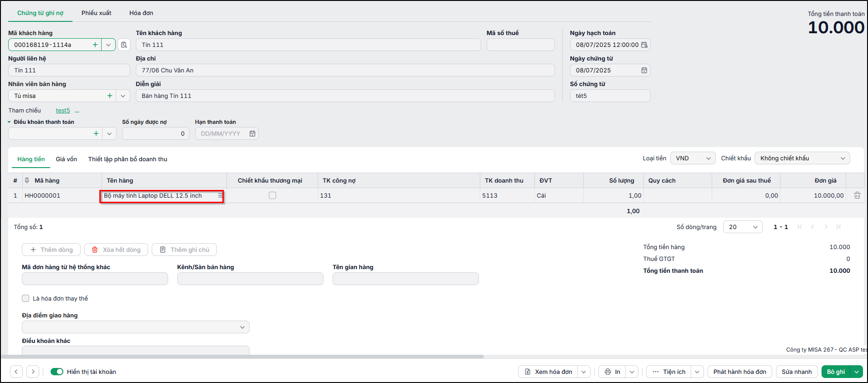This screenshot has width=868, height=383.
Task: Open the Giá vốn tab
Action: click(x=67, y=159)
